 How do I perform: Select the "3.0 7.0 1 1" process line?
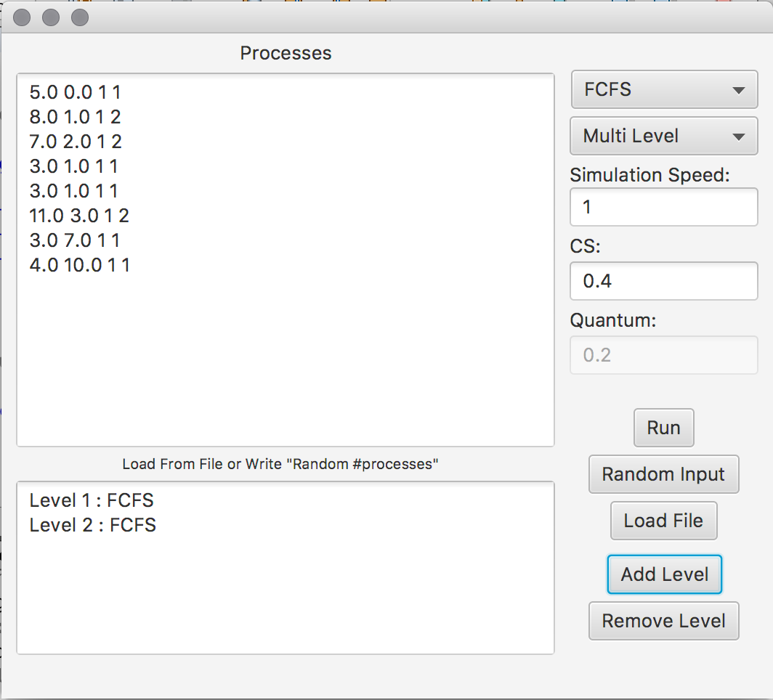[x=75, y=240]
